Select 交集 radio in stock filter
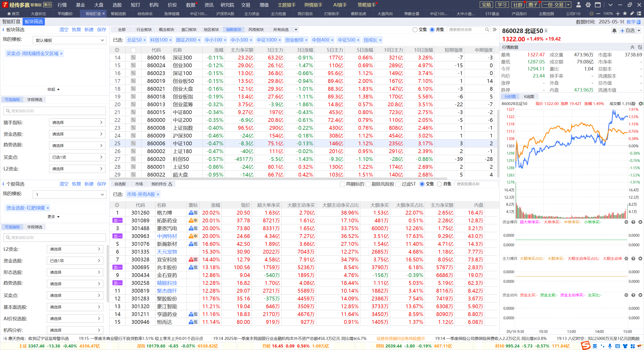Image resolution: width=644 pixels, height=350 pixels. (422, 184)
